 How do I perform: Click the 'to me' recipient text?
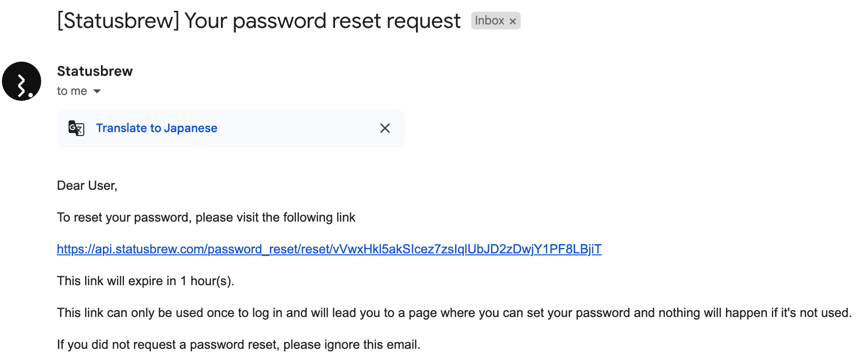72,91
